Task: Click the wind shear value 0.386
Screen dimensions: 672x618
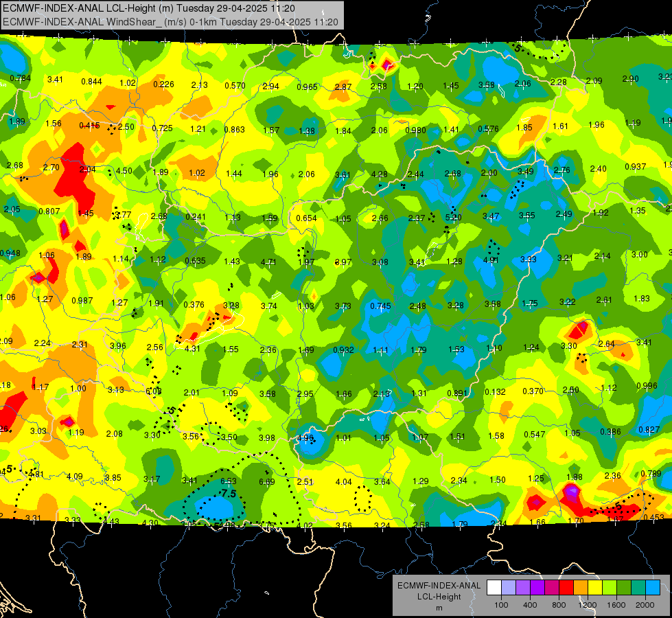Action: tap(610, 432)
